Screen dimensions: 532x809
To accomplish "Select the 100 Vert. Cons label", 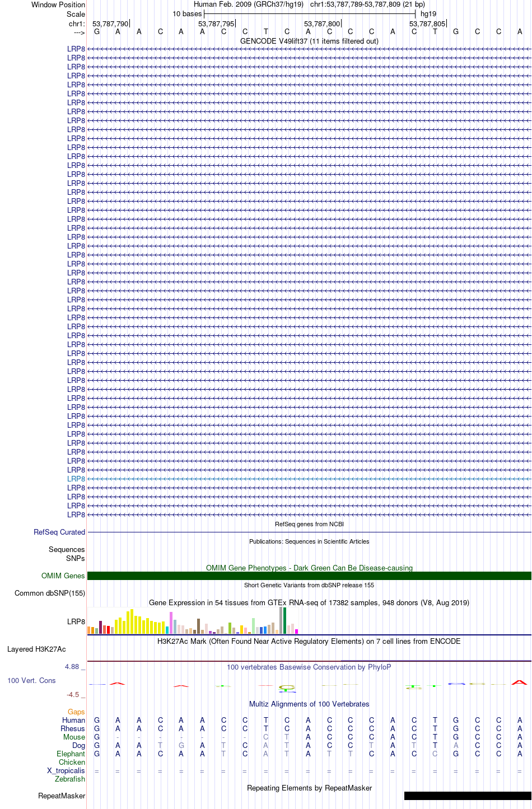I will click(31, 680).
